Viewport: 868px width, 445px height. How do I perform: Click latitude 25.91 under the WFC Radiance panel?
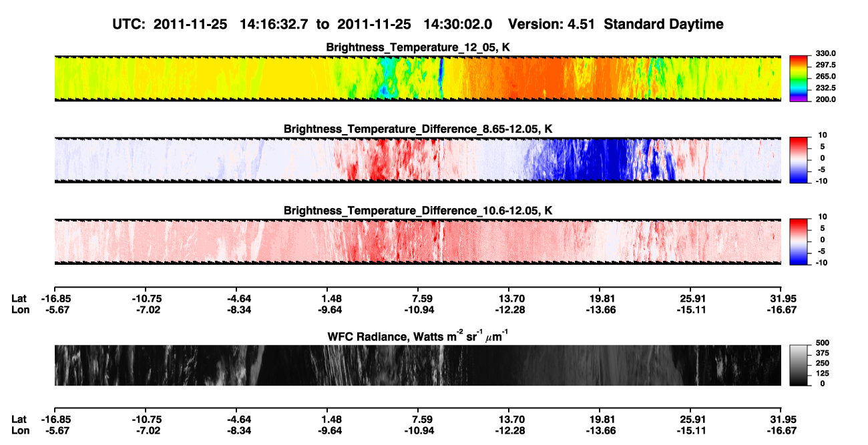(691, 419)
